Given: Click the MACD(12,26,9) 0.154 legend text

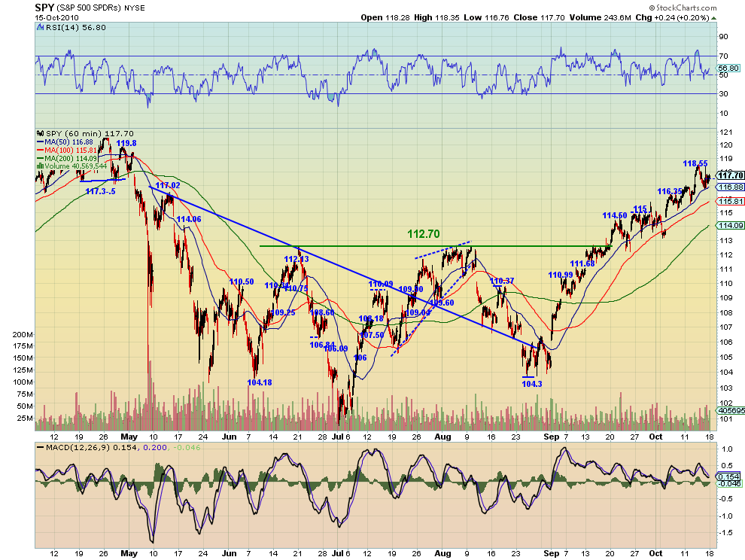Looking at the screenshot, I should pos(90,447).
